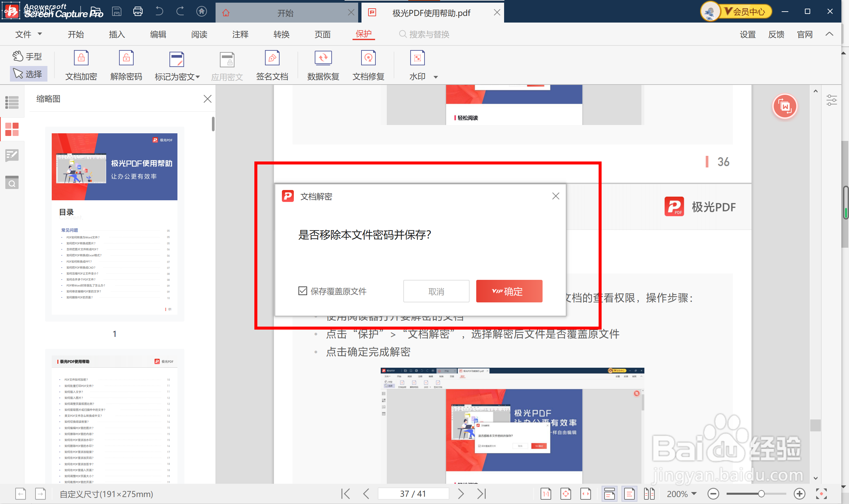Open the annotations sidebar icon
Image resolution: width=849 pixels, height=504 pixels.
tap(12, 156)
